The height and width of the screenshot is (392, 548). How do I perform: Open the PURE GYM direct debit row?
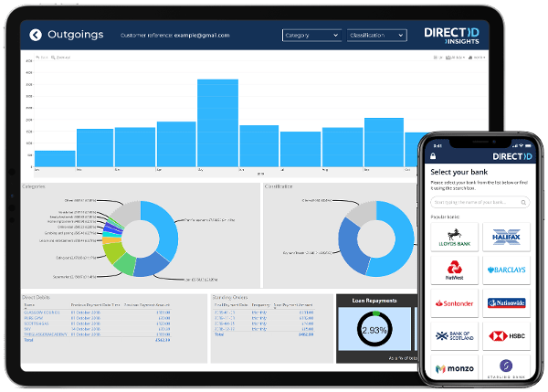tap(97, 318)
